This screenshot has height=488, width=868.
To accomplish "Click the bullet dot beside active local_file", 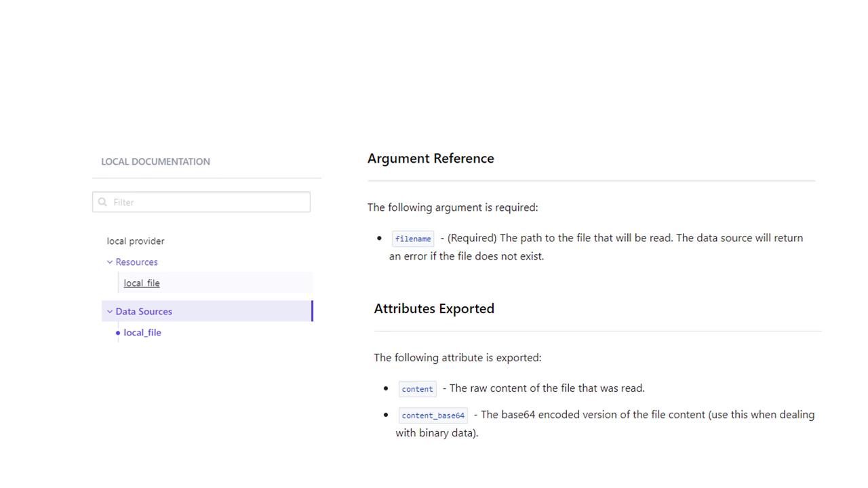I will 118,333.
